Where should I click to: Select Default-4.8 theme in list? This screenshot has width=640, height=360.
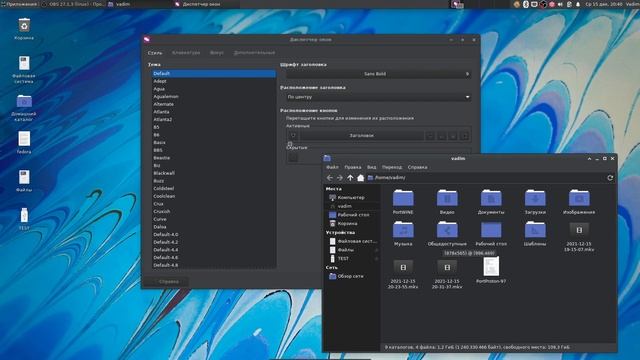pyautogui.click(x=214, y=265)
